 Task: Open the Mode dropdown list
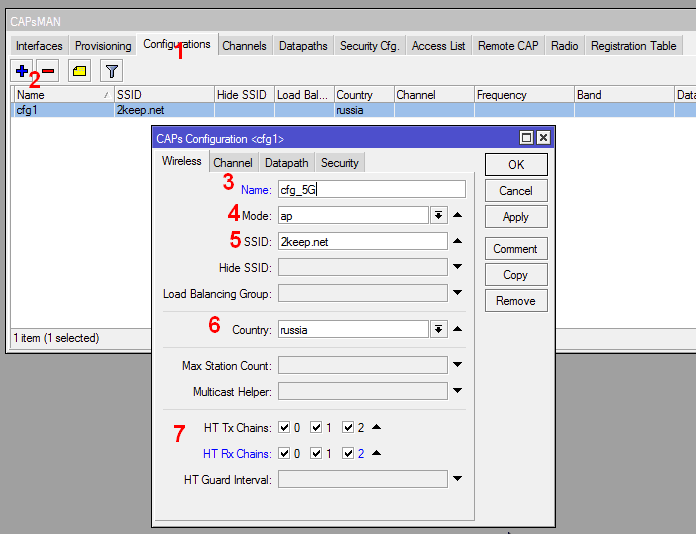[438, 215]
